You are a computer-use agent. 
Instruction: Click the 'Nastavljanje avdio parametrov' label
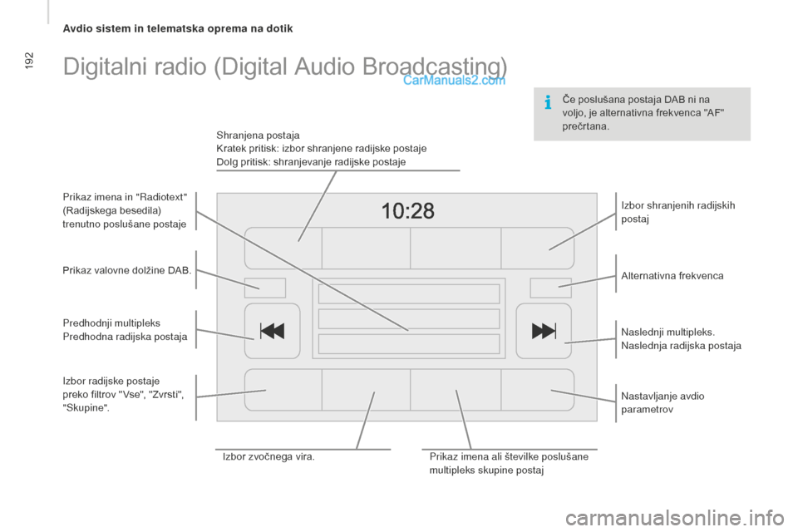(x=663, y=402)
